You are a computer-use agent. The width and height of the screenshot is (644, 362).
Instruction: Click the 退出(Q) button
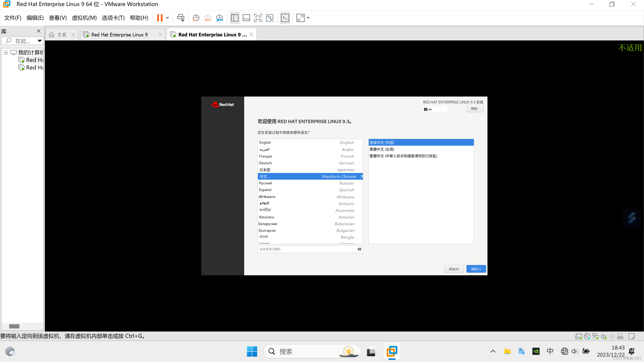point(453,269)
